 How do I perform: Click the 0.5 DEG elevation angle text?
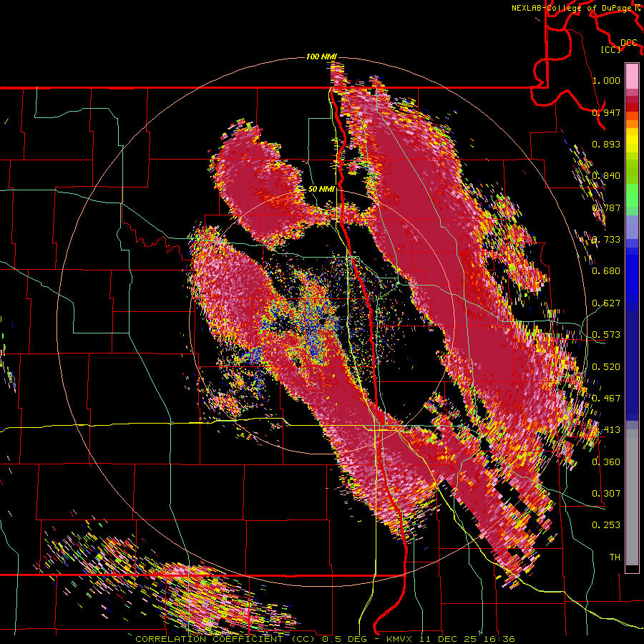(344, 639)
